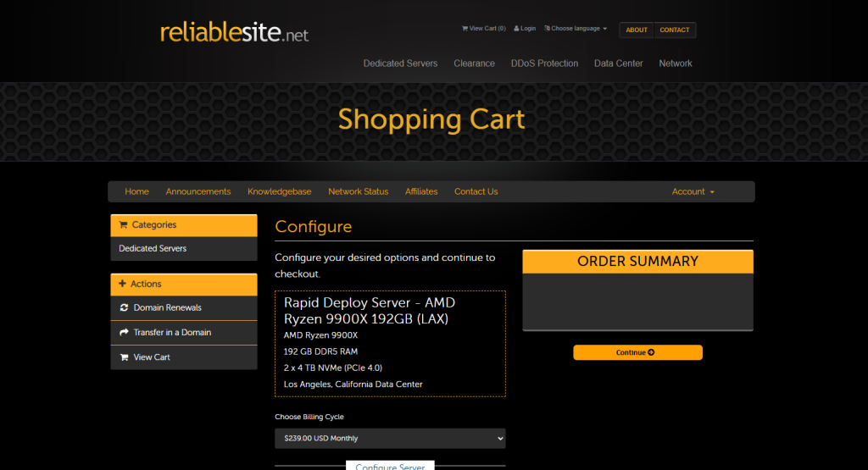Open Announcements in the navbar
Image resolution: width=868 pixels, height=470 pixels.
click(x=198, y=191)
